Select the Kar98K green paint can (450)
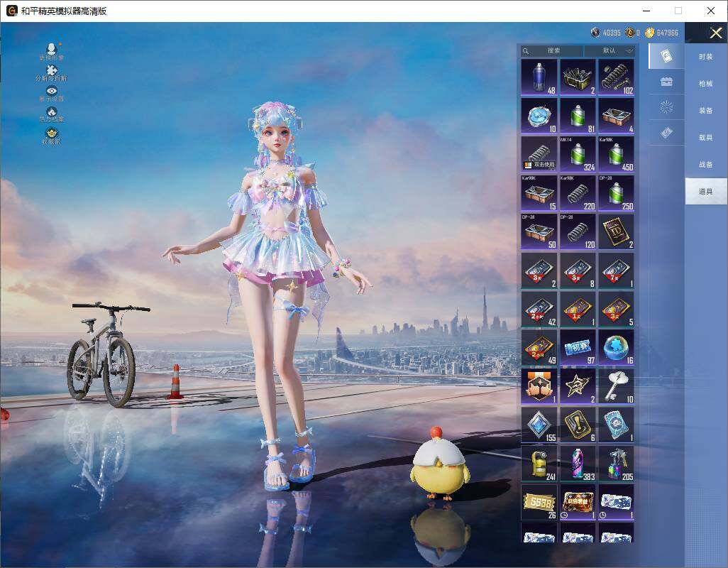 [x=616, y=154]
